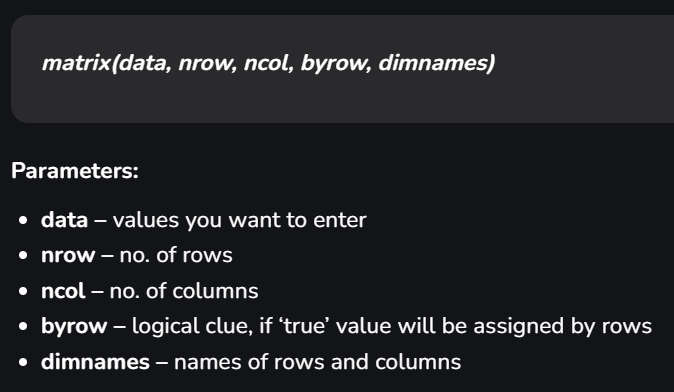
Task: Click 'dimnames)' in the code block
Action: [437, 64]
